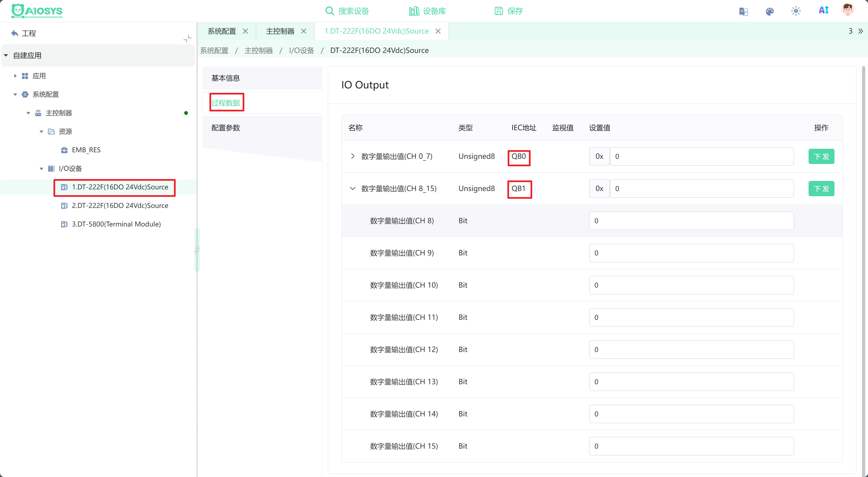868x477 pixels.
Task: Focus the CH 8 set value field
Action: pos(691,220)
